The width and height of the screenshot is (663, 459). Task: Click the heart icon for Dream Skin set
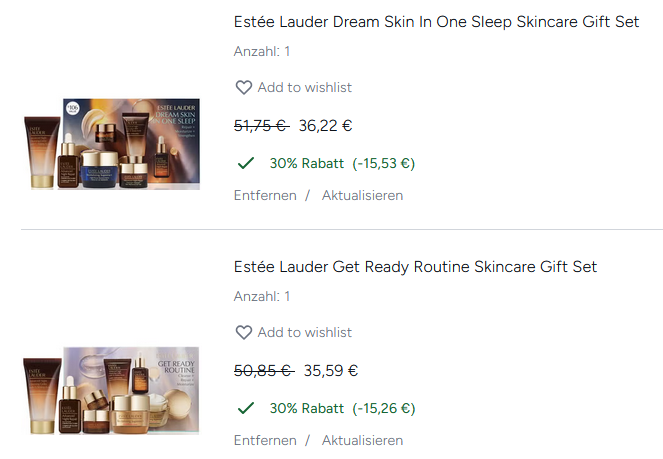[x=243, y=88]
